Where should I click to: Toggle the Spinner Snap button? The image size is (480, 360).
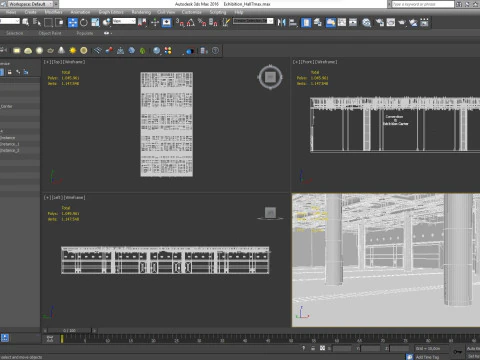(213, 22)
